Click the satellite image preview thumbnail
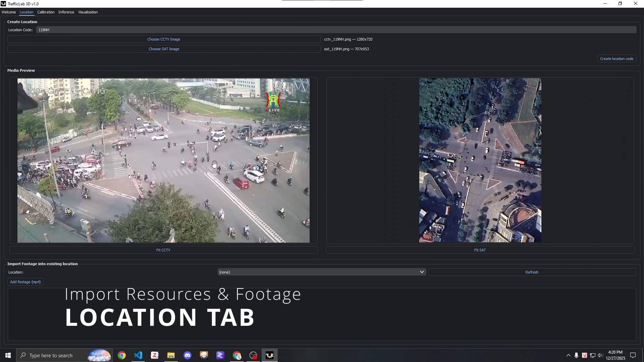This screenshot has width=644, height=362. click(x=480, y=160)
